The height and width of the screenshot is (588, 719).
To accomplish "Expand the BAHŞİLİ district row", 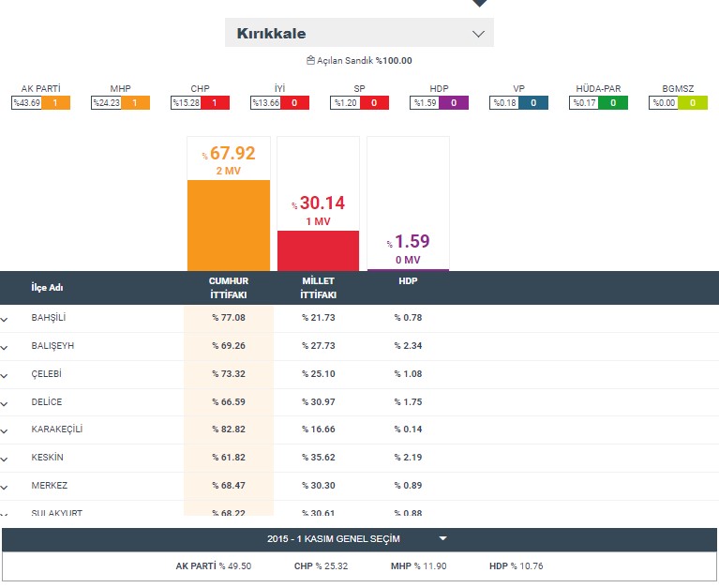I will 5,319.
